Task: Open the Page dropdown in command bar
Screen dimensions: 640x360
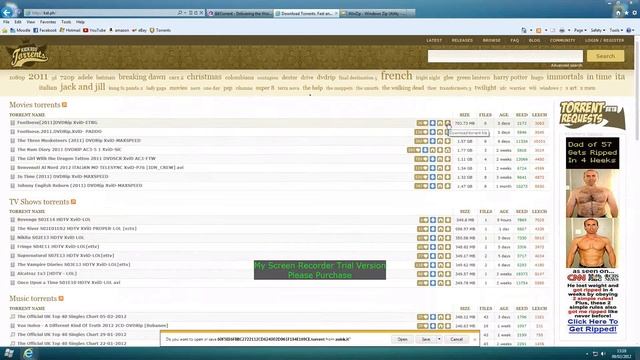Action: pyautogui.click(x=580, y=30)
